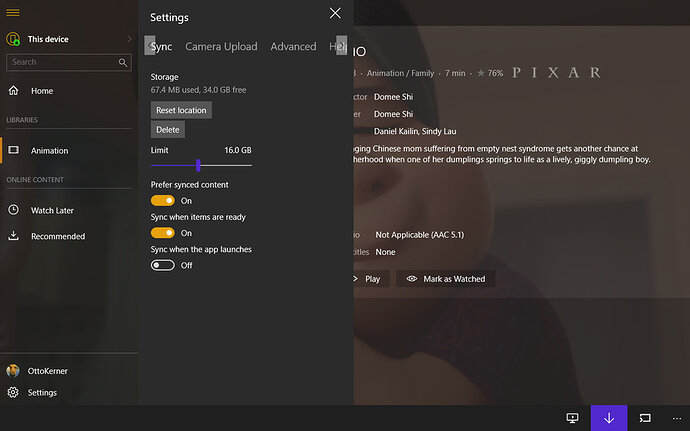690x431 pixels.
Task: Enable Sync when the app launches
Action: [x=163, y=265]
